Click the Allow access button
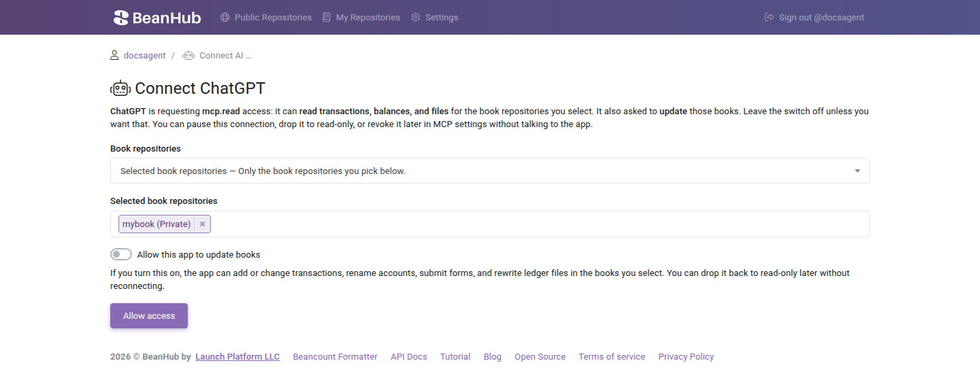The height and width of the screenshot is (378, 980). click(x=149, y=316)
